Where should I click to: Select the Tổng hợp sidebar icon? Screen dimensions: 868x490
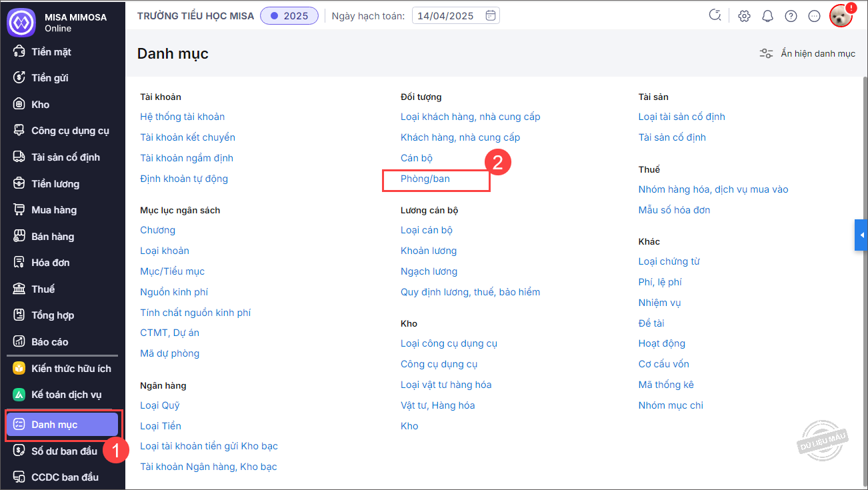pos(19,315)
